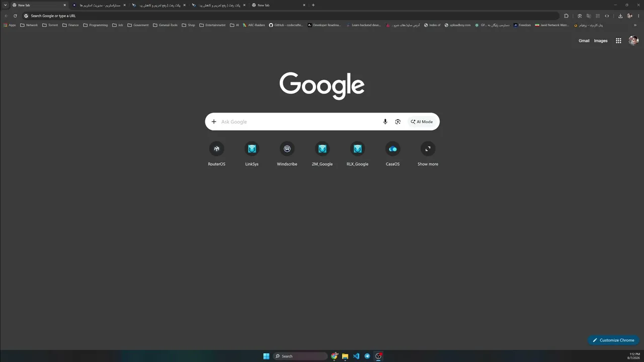The height and width of the screenshot is (362, 644).
Task: Open the Windows Start menu
Action: click(x=266, y=356)
